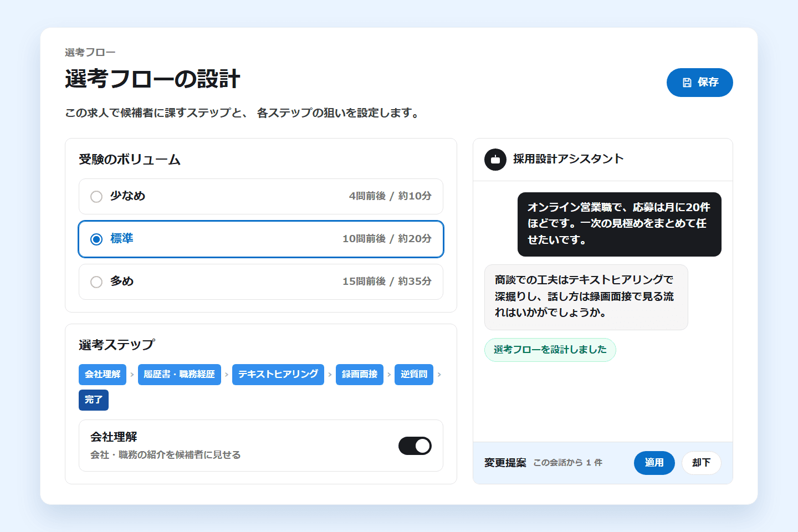Click the assistant reply about 商談での工夫
This screenshot has height=532, width=798.
click(586, 297)
